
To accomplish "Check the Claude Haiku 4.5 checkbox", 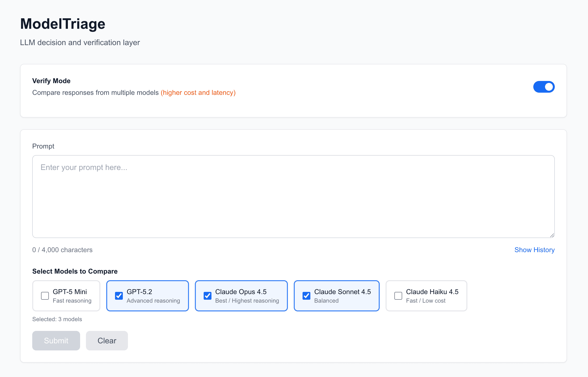I will point(398,296).
